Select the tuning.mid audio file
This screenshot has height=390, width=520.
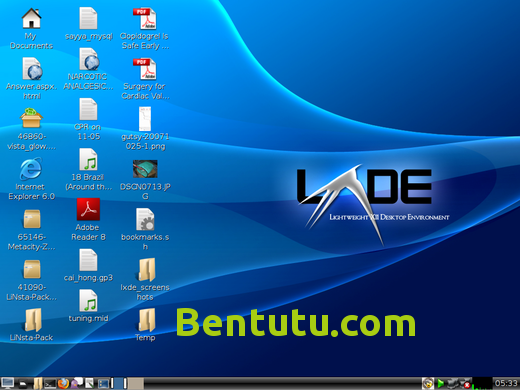click(88, 306)
